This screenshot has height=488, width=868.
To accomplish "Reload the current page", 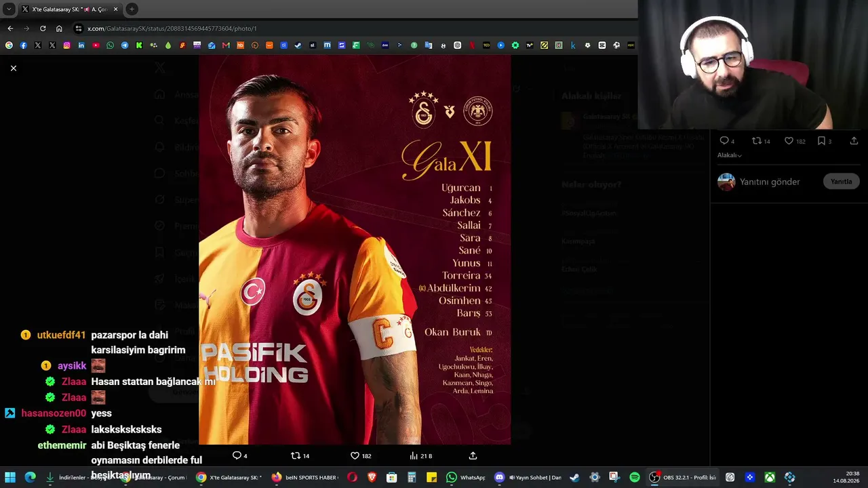I will [x=43, y=28].
